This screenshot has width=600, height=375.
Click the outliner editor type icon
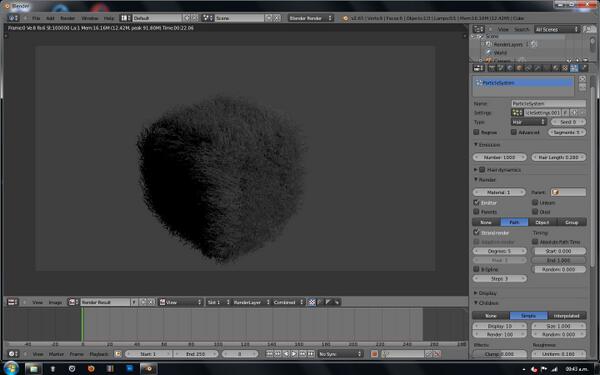click(478, 29)
